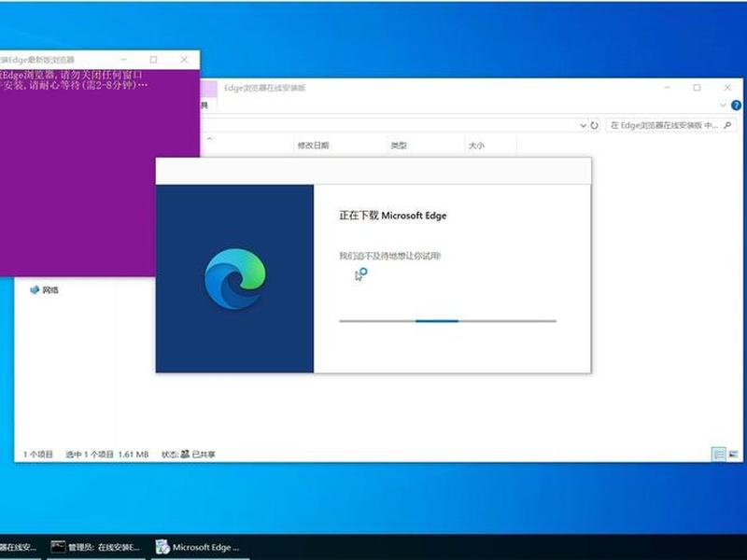Switch Explorer to large icons view
The width and height of the screenshot is (747, 560).
tap(733, 455)
